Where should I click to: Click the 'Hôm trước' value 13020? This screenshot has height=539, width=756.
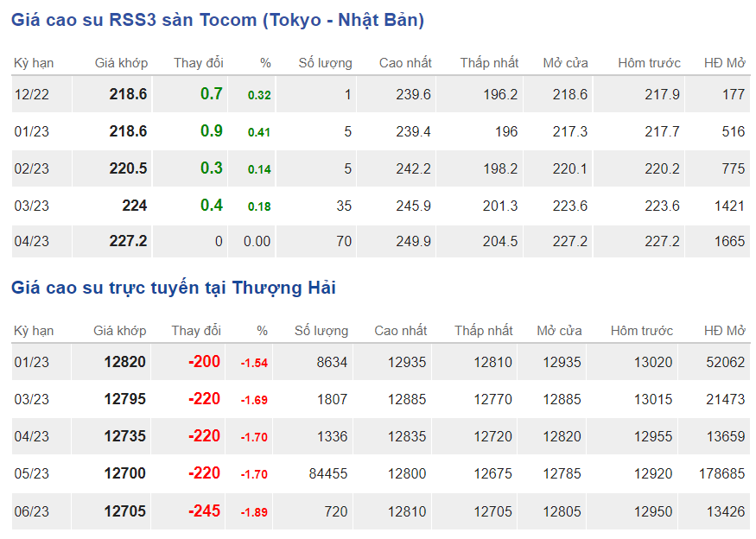click(653, 363)
